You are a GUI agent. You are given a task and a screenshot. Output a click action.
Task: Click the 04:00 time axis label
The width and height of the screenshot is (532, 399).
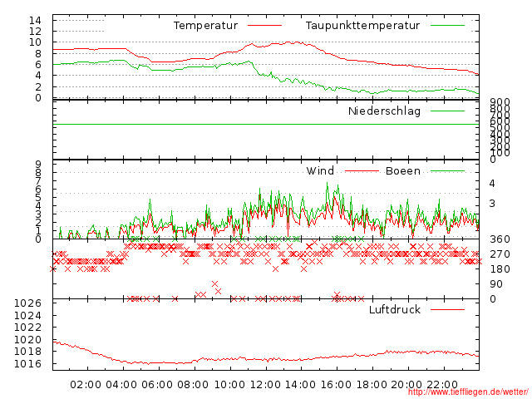[121, 385]
